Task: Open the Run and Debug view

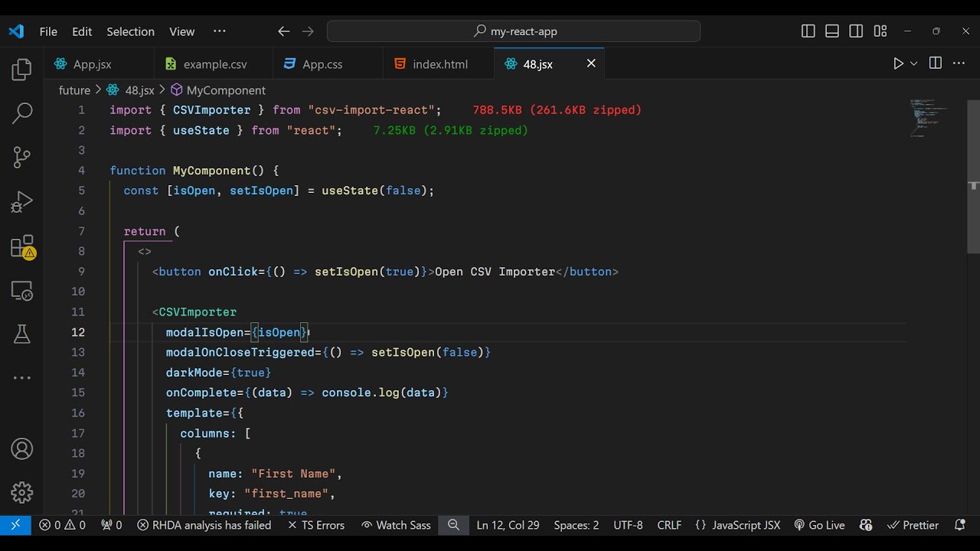Action: pyautogui.click(x=21, y=202)
